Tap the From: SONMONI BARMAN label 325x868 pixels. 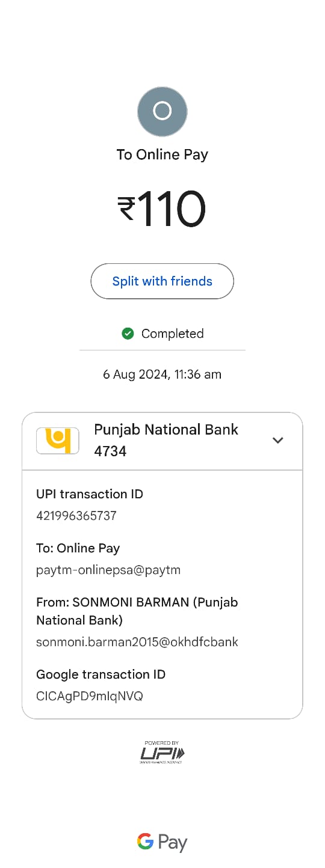click(137, 611)
